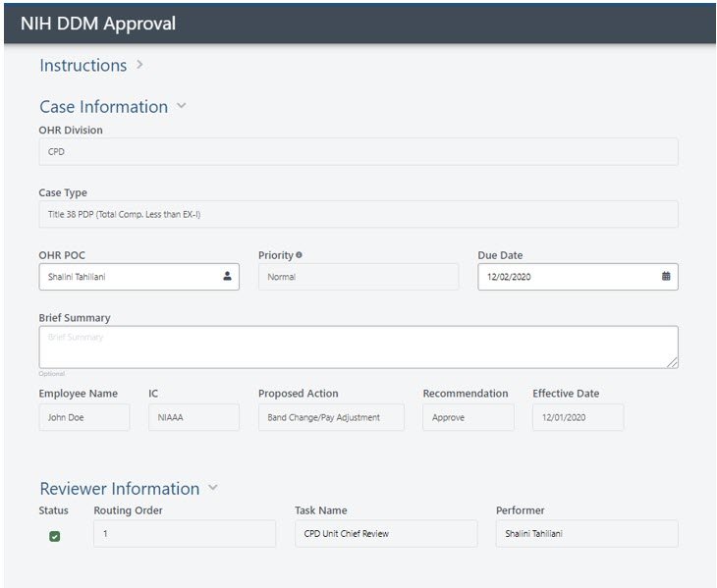Click the Task Name column label
The width and height of the screenshot is (717, 588).
pos(321,510)
